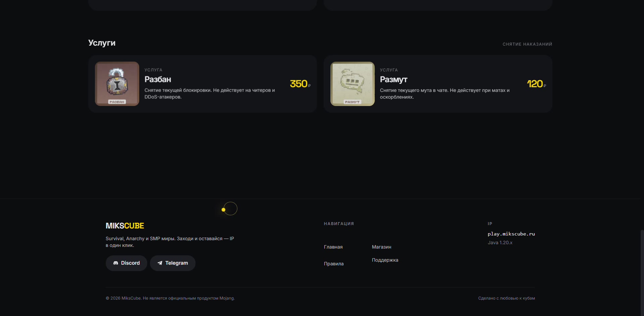This screenshot has width=644, height=316.
Task: Copy the play.mikscube.ru server IP
Action: (511, 234)
